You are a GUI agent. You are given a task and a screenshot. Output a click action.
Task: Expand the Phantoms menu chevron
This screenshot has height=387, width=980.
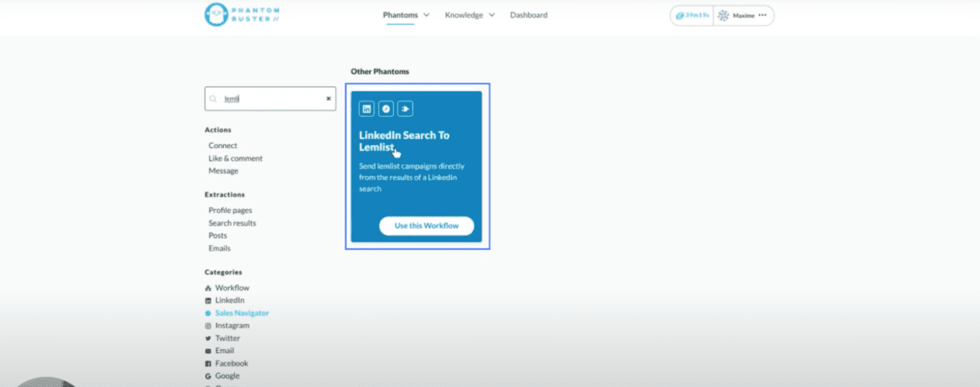click(x=426, y=15)
